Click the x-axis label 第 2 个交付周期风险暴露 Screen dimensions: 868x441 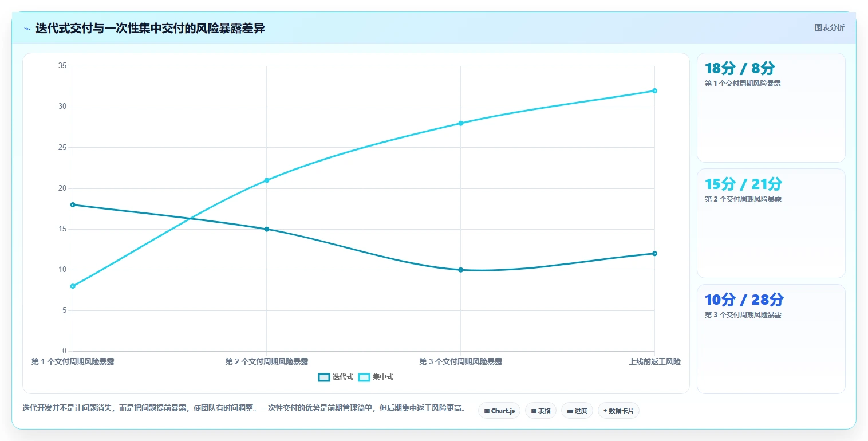pyautogui.click(x=267, y=361)
